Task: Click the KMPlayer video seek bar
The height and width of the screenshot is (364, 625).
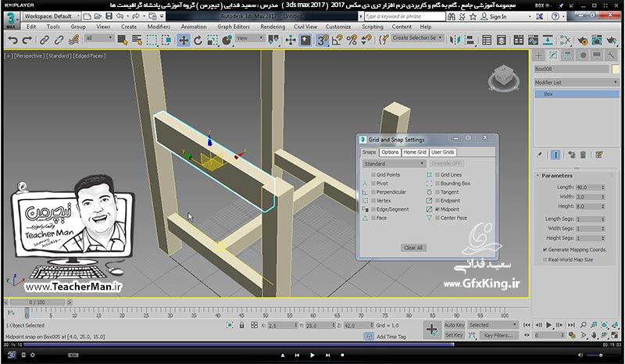Action: (312, 344)
